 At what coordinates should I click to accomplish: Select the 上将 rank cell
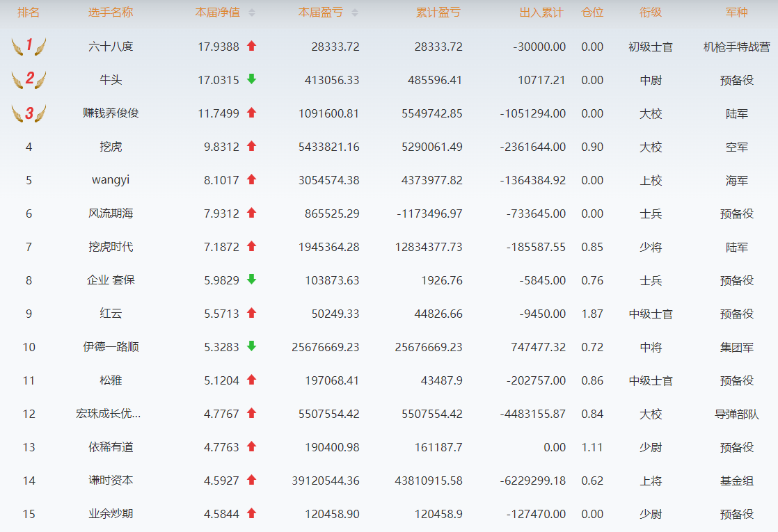[x=651, y=481]
